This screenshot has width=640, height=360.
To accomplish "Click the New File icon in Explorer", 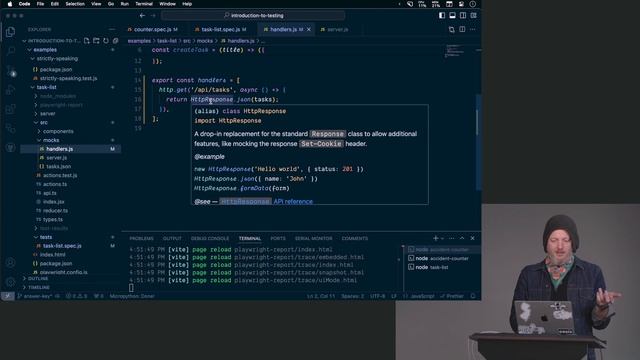I will tap(87, 41).
